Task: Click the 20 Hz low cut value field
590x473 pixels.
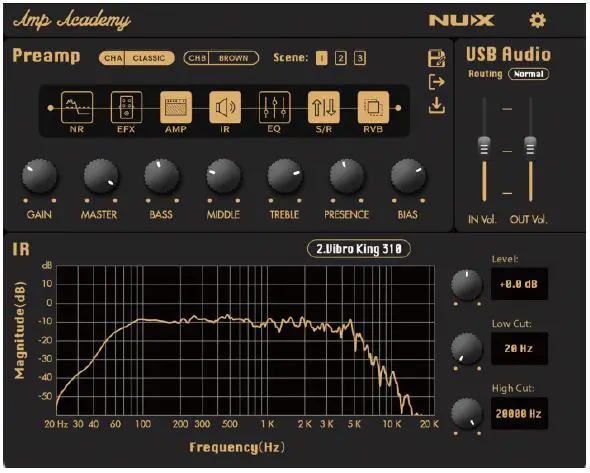Action: pyautogui.click(x=519, y=348)
